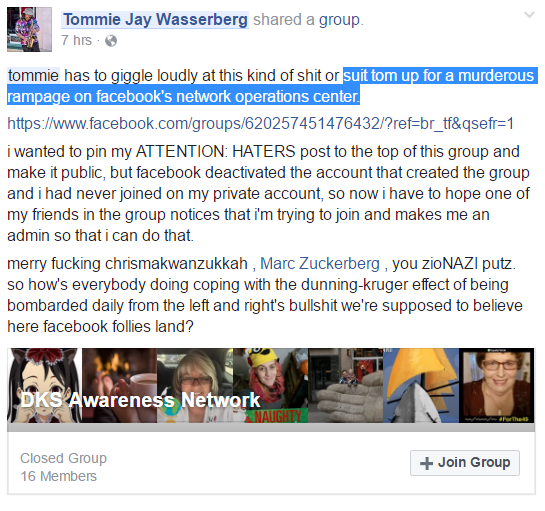The width and height of the screenshot is (545, 511).
Task: Click the 16 Members count text
Action: [x=58, y=476]
